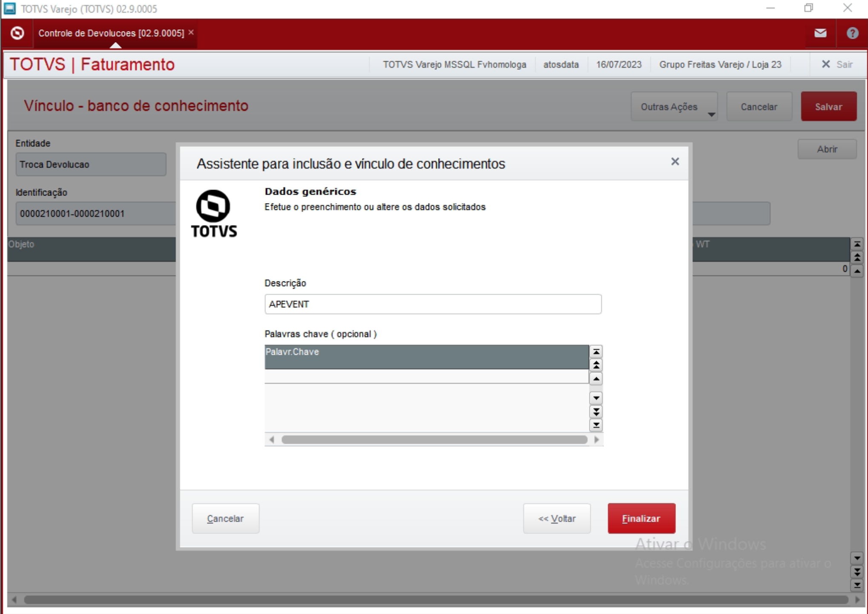
Task: Click right arrow of keyword grid scrollbar
Action: (596, 439)
